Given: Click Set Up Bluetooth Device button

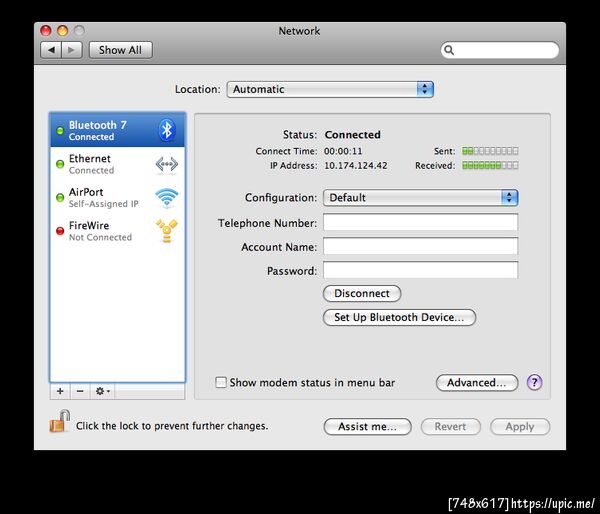Looking at the screenshot, I should [399, 317].
